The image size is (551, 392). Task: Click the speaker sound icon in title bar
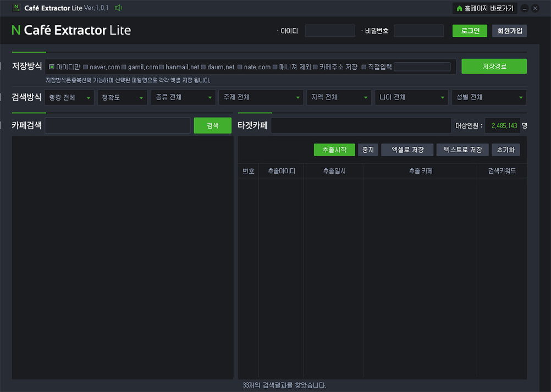click(118, 8)
